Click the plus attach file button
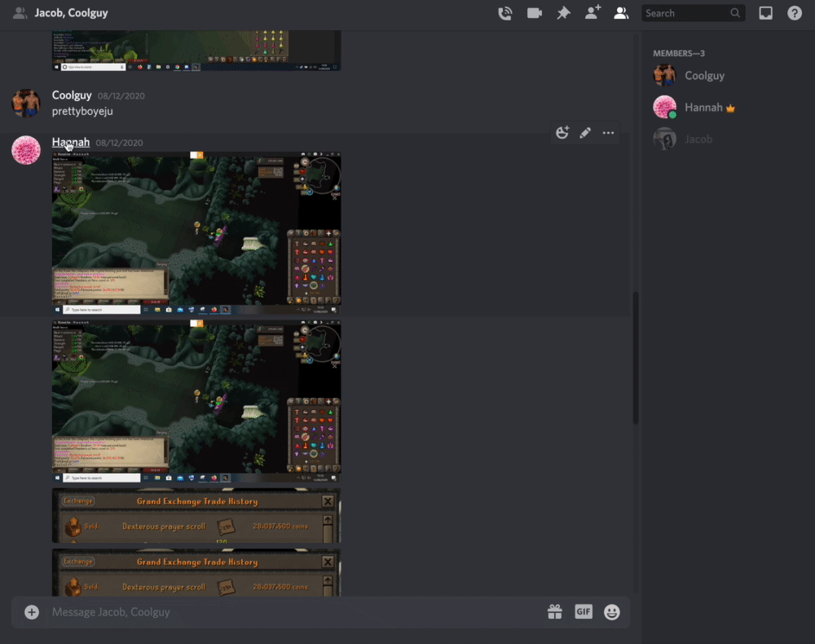Viewport: 815px width, 644px height. click(x=32, y=612)
